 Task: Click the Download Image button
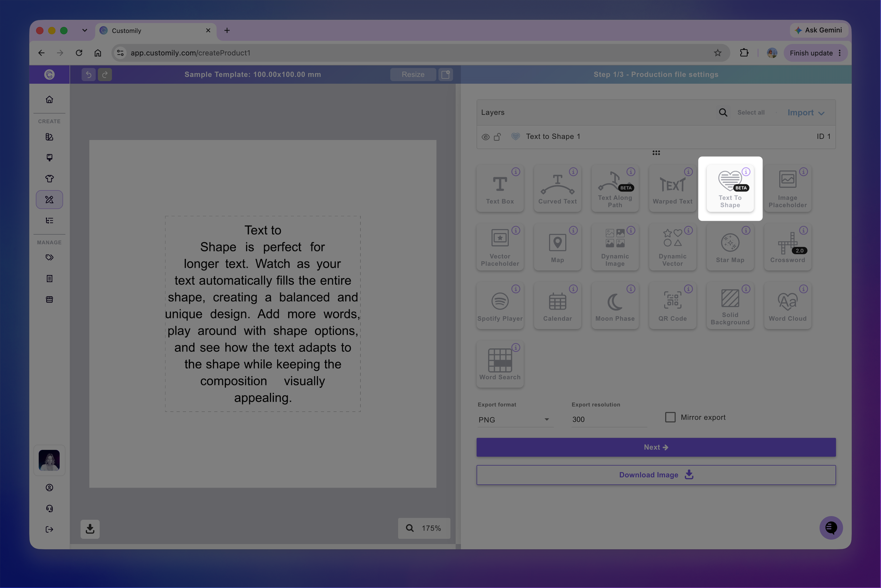(x=656, y=475)
